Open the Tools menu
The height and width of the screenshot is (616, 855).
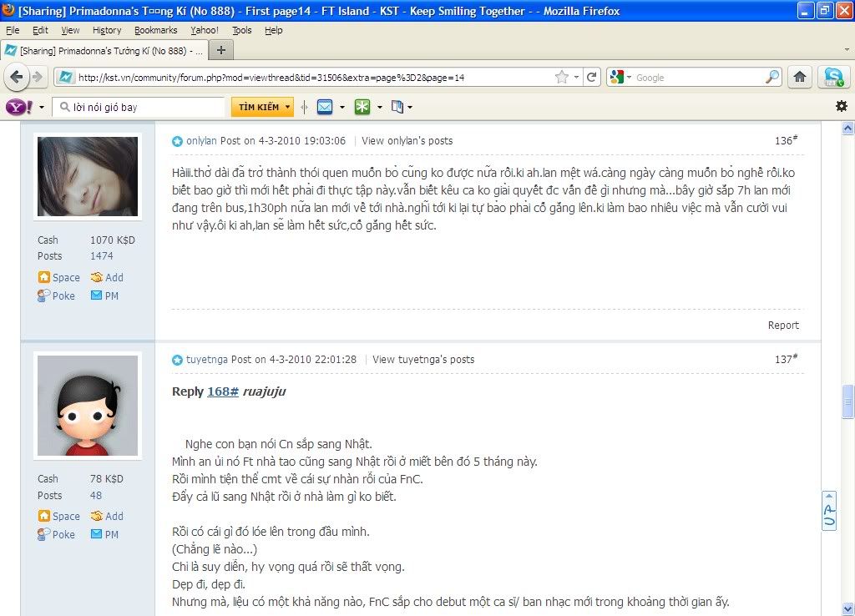241,30
